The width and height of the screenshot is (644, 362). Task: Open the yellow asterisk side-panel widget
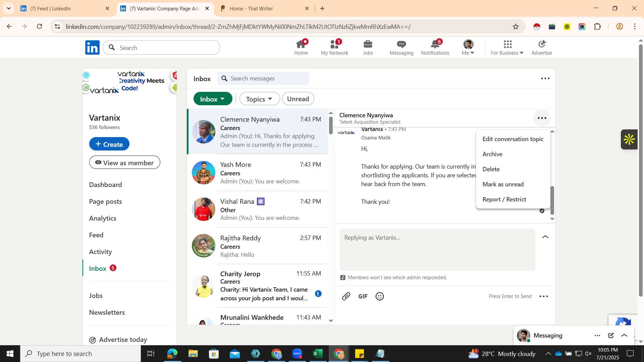point(629,139)
